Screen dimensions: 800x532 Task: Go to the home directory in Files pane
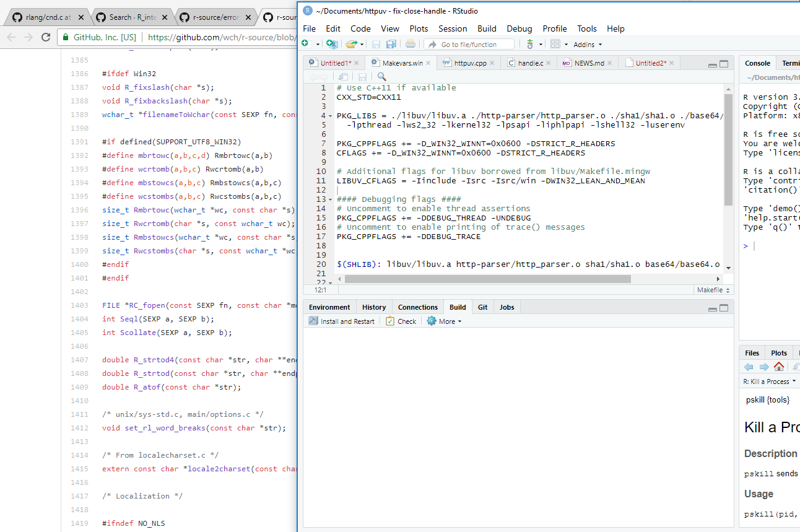click(779, 366)
